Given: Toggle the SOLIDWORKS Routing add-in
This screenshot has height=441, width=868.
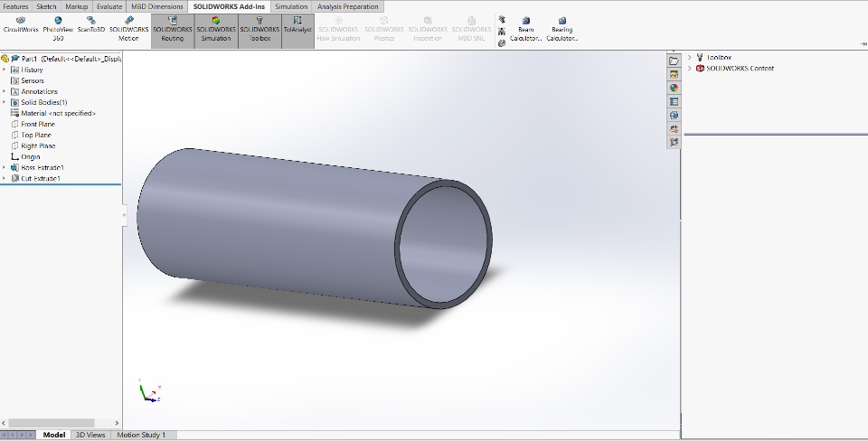Looking at the screenshot, I should [172, 29].
